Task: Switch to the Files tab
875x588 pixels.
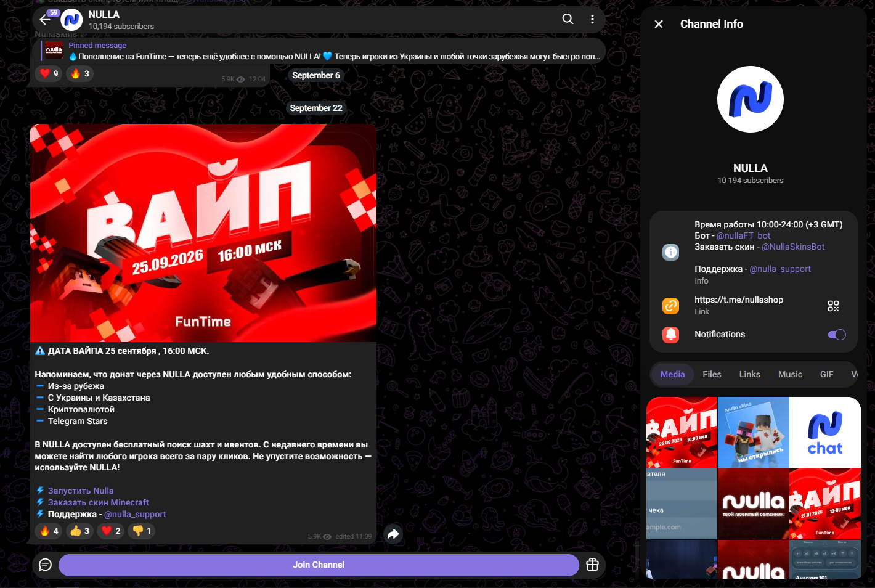Action: coord(712,374)
